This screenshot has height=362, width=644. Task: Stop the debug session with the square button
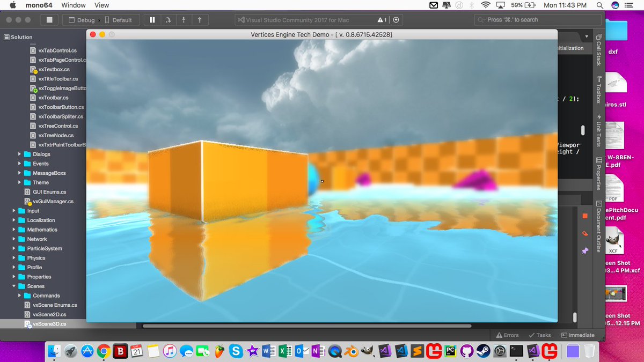(49, 20)
